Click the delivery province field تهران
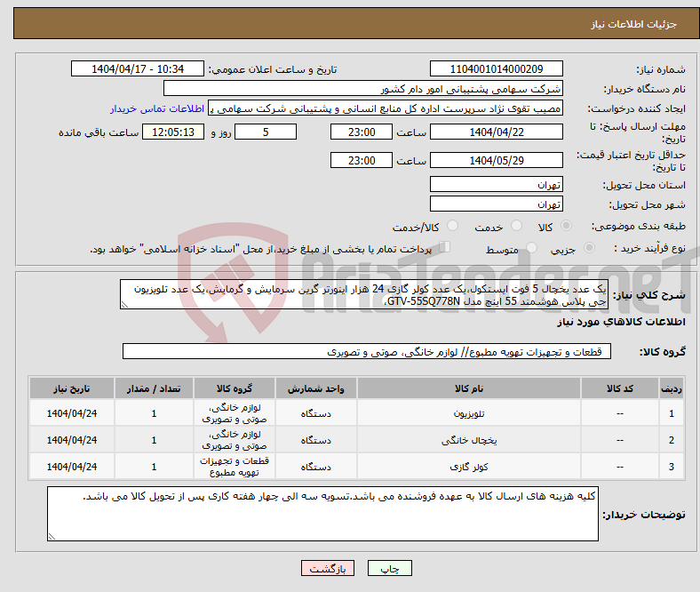700x592 pixels. 496,184
